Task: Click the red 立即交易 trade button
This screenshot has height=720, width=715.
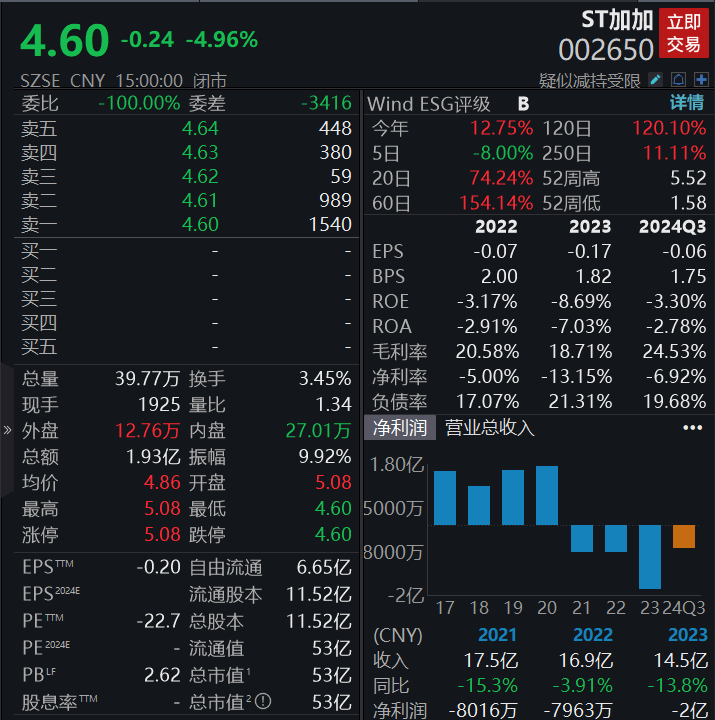Action: tap(683, 33)
